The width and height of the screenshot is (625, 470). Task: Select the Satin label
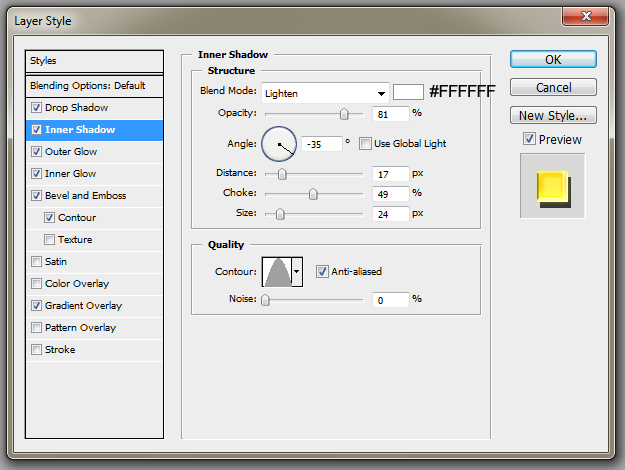coord(56,262)
